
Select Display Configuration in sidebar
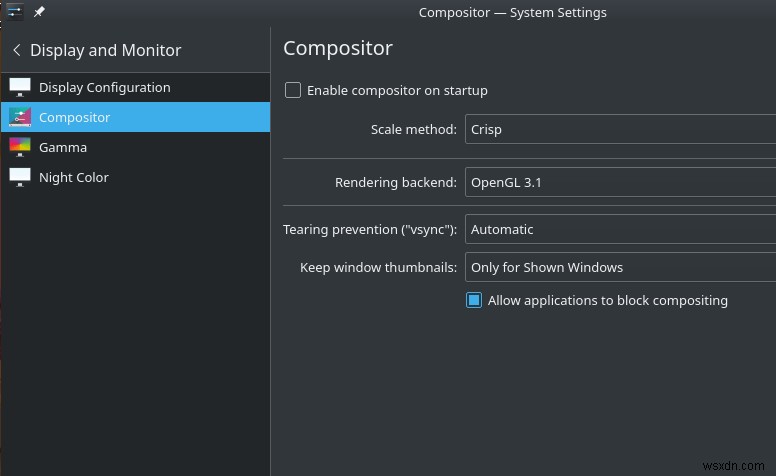pos(136,88)
